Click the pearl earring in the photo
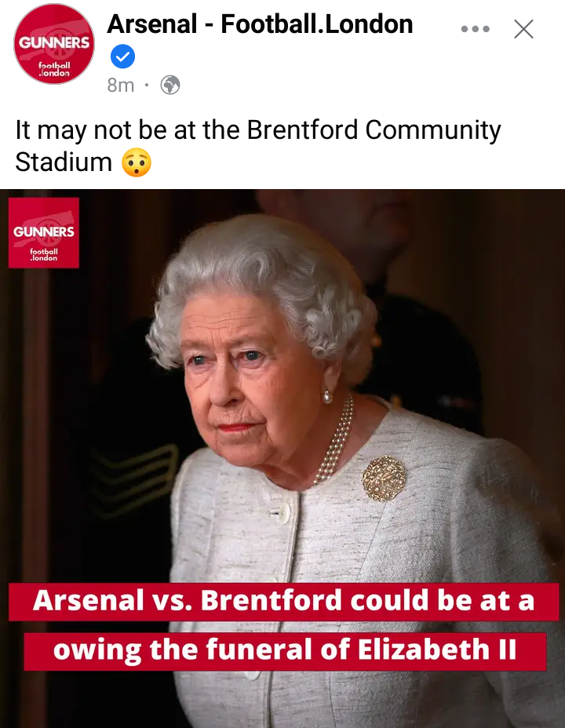This screenshot has width=565, height=728. click(x=327, y=397)
